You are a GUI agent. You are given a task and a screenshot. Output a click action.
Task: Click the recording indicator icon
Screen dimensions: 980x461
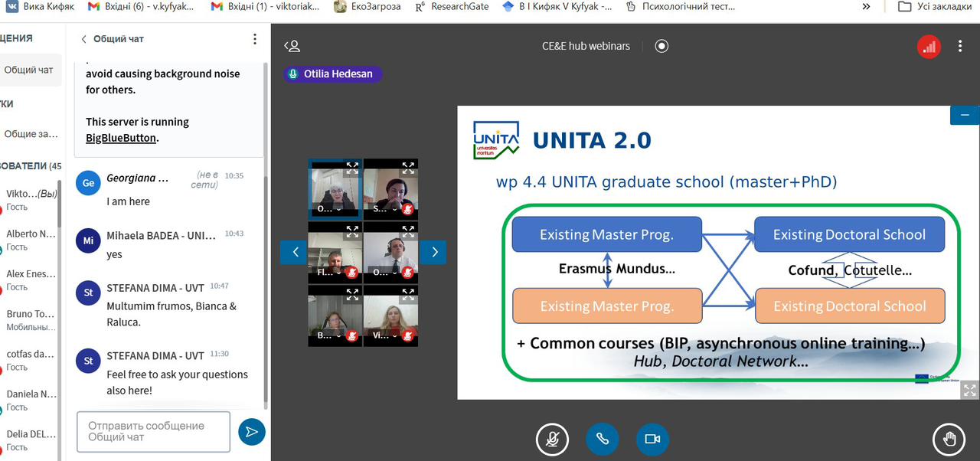(x=662, y=46)
